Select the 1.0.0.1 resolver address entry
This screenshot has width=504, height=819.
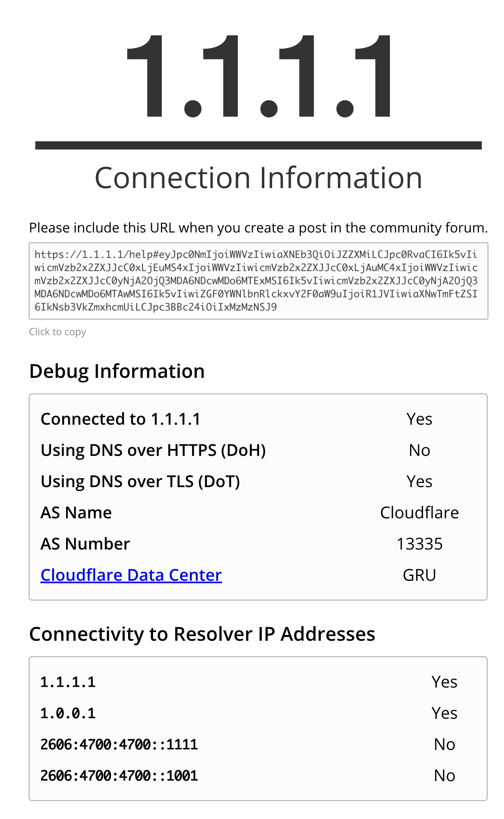pyautogui.click(x=68, y=713)
